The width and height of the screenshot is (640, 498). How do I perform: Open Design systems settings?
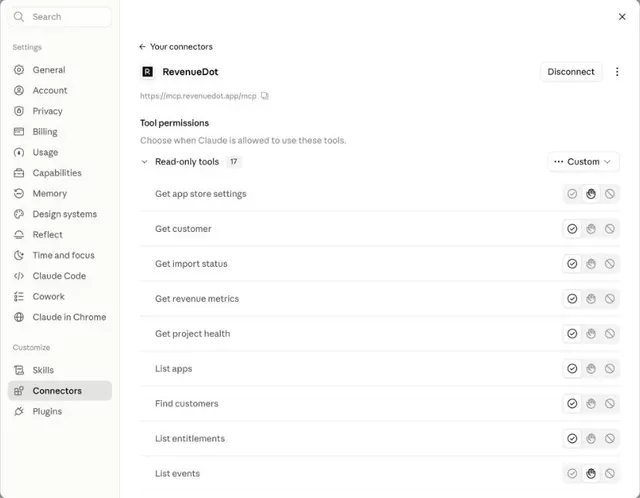point(60,214)
